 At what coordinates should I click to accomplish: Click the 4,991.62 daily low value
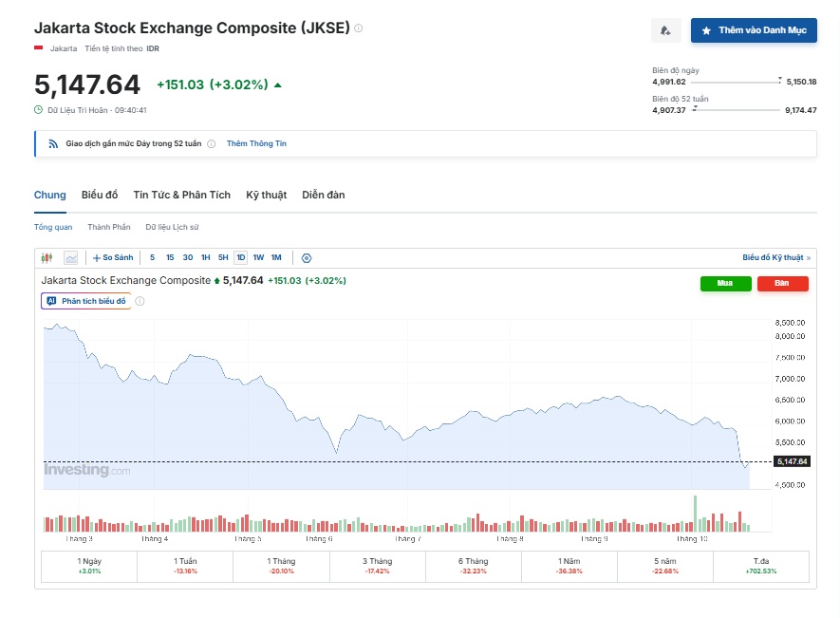(x=668, y=82)
